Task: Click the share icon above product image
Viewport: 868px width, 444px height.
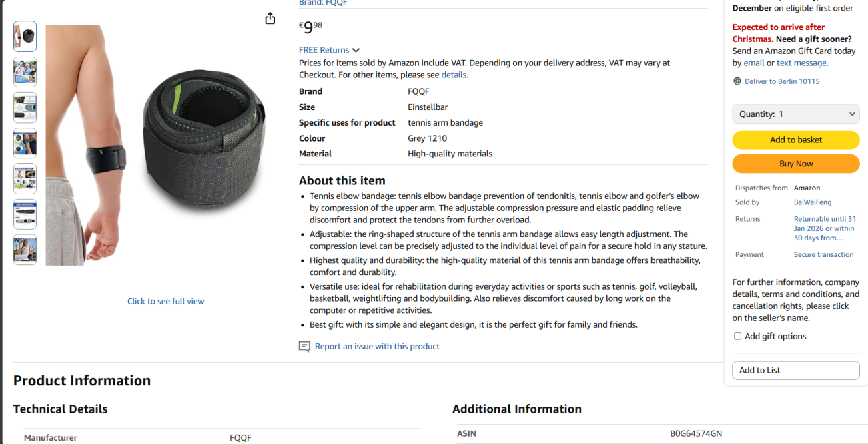Action: (270, 19)
